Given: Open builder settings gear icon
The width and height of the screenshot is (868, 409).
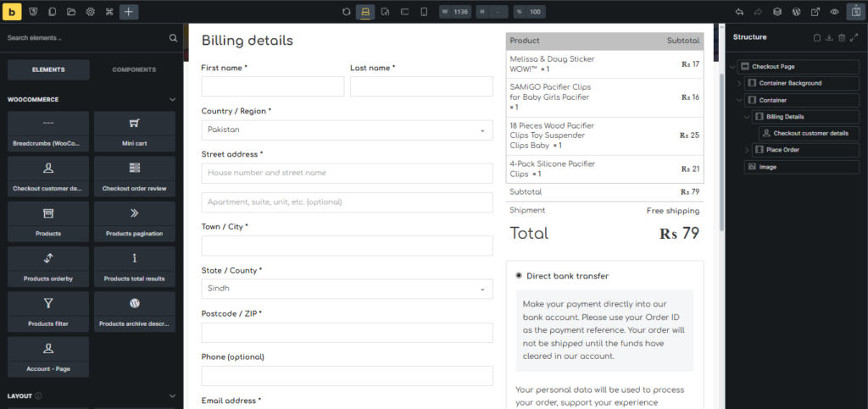Looking at the screenshot, I should point(90,12).
